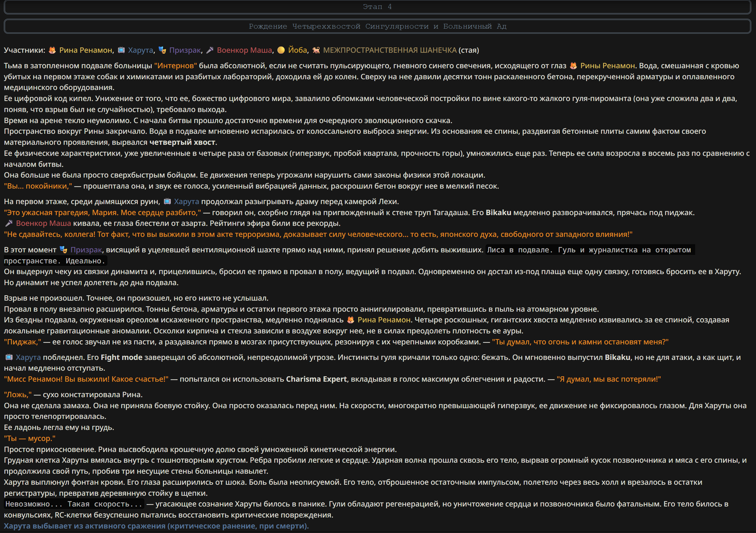Click the yellow circle emoji before Йоба
The image size is (756, 533).
coord(281,50)
